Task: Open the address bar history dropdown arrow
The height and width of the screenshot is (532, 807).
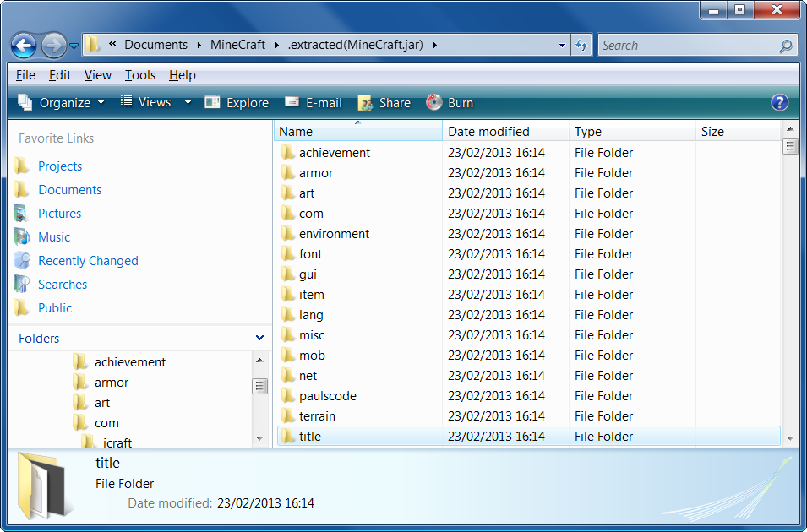Action: (563, 46)
